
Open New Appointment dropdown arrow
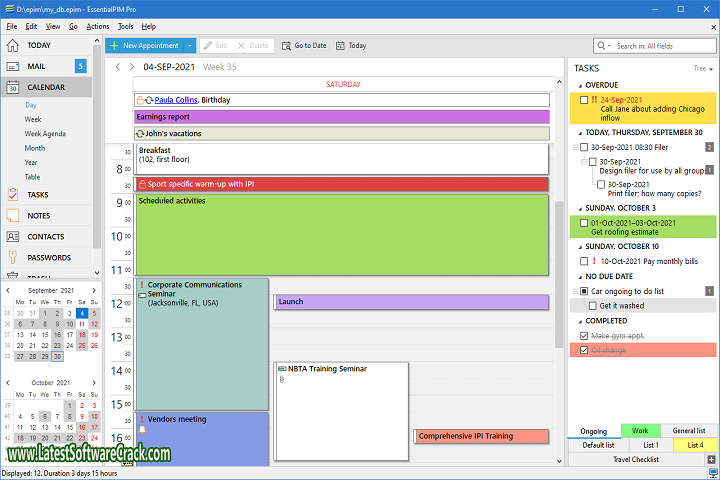click(190, 46)
